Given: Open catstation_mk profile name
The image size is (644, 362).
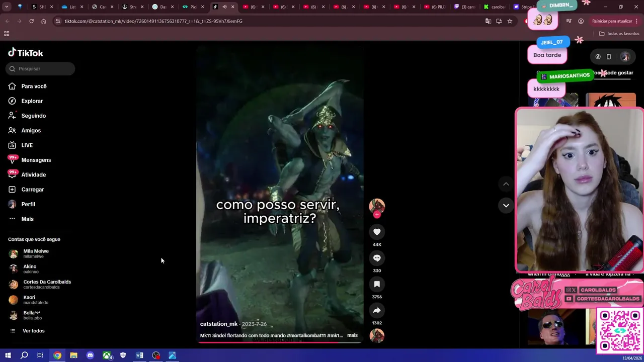Looking at the screenshot, I should [x=219, y=324].
